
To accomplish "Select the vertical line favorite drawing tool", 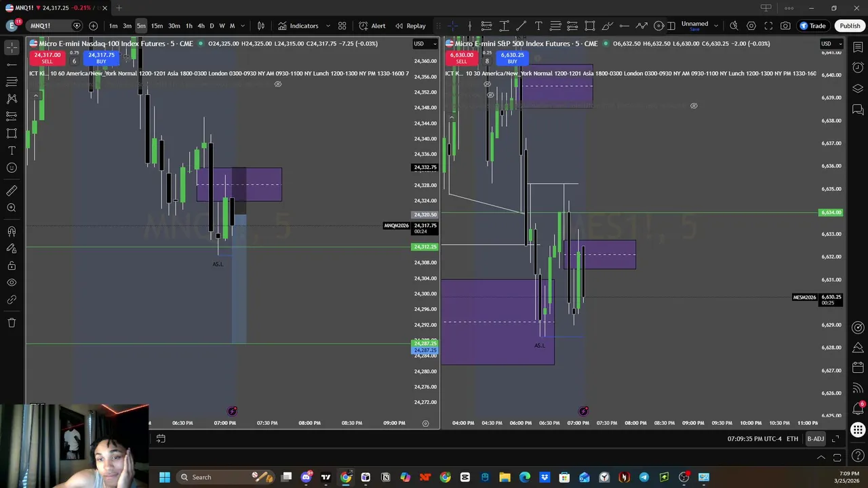I will click(469, 26).
